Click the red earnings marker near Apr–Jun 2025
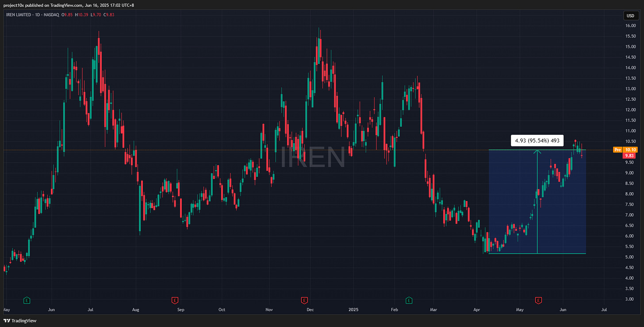The height and width of the screenshot is (327, 644). coord(538,300)
